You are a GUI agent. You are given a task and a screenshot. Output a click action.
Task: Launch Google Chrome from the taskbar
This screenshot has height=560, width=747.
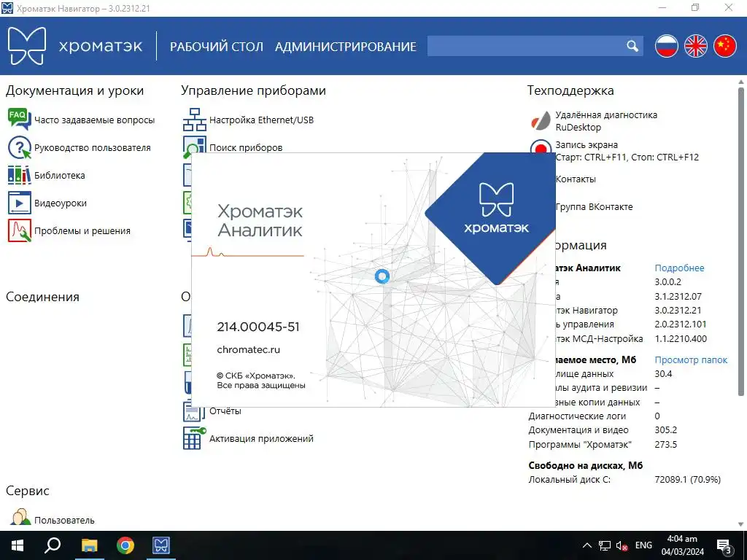pos(125,545)
